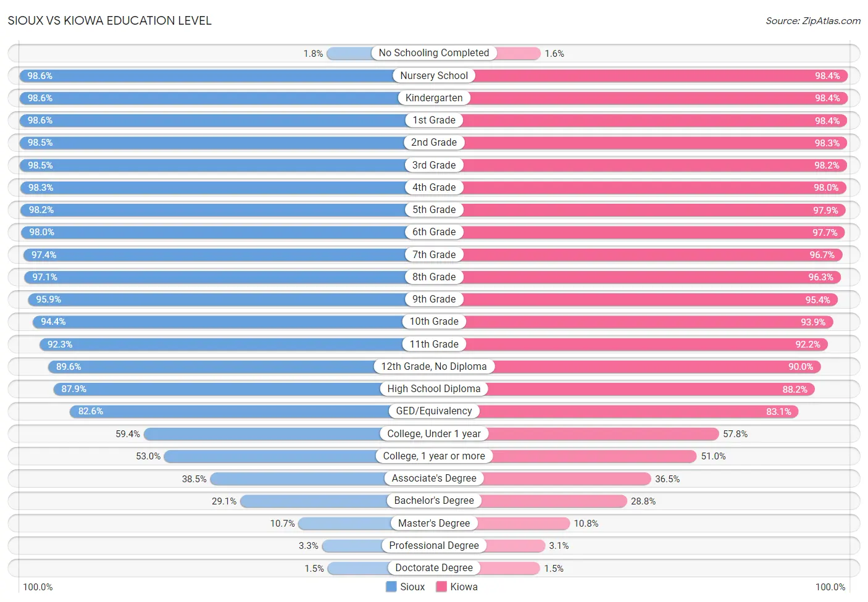Select the Sioux bar for College, Under 1 year
The image size is (868, 602).
click(289, 434)
